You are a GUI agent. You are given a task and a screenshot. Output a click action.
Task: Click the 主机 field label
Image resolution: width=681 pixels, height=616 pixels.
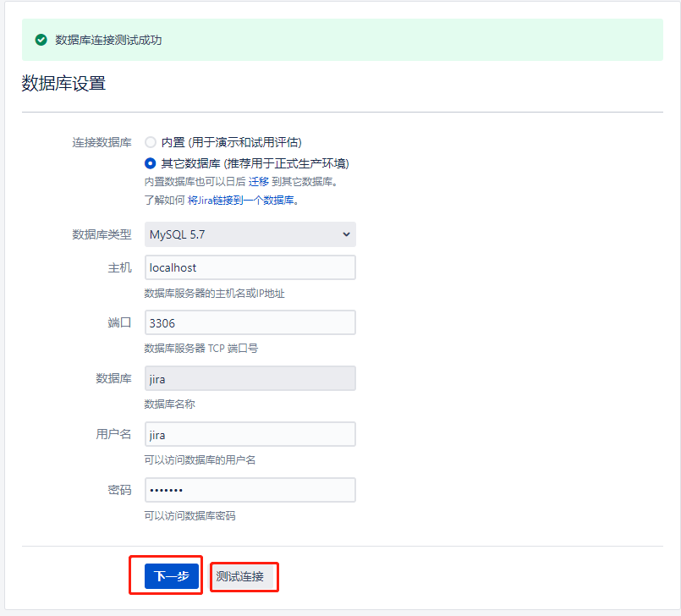(x=119, y=267)
